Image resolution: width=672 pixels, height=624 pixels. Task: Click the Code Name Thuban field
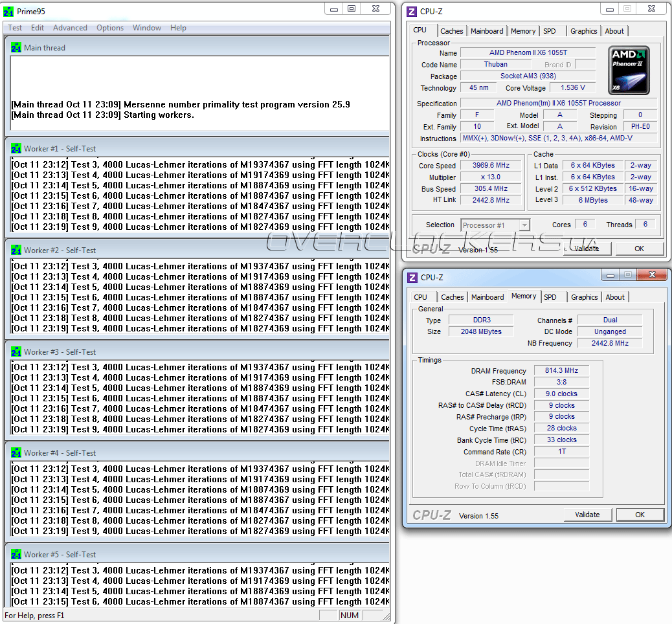click(495, 64)
